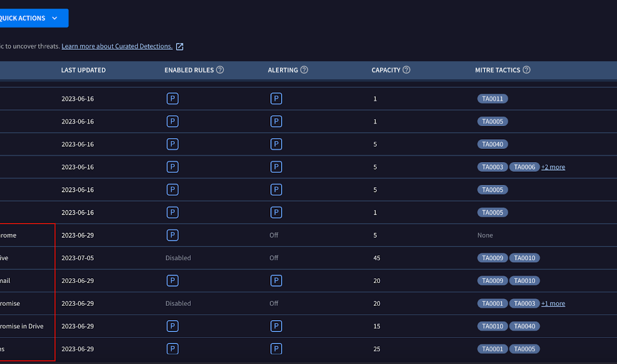Screen dimensions: 617x364
Task: Click Alerting P icon in 'romise in Drive' row
Action: [277, 326]
